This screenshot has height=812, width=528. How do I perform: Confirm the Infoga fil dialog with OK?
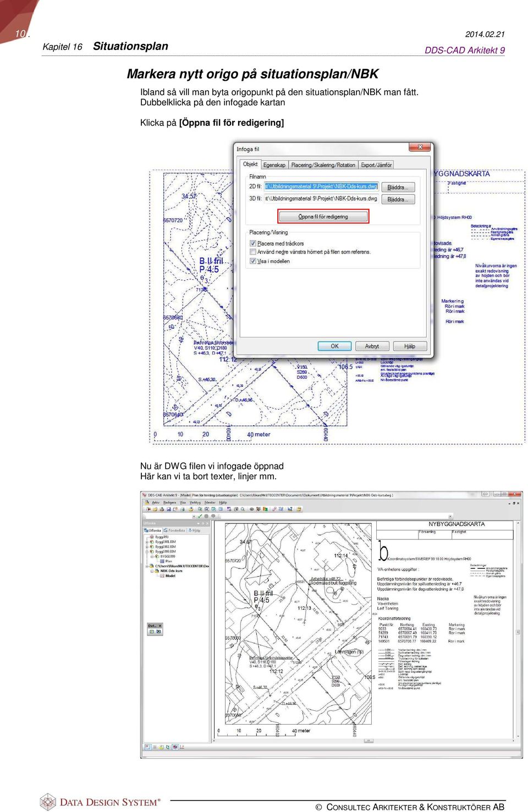pyautogui.click(x=334, y=346)
